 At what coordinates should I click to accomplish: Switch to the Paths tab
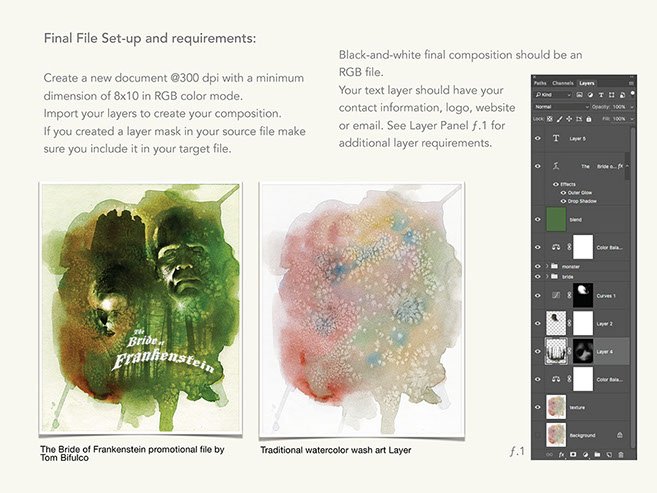coord(541,82)
